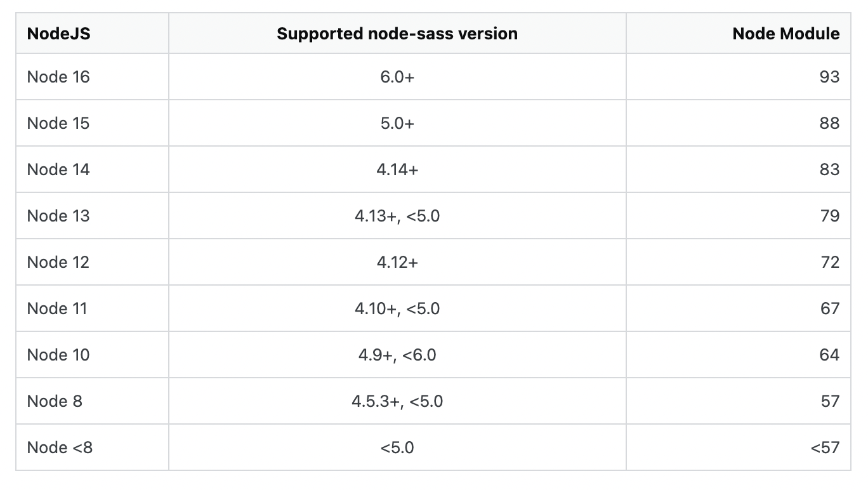
Task: Click module value 72
Action: pos(738,262)
